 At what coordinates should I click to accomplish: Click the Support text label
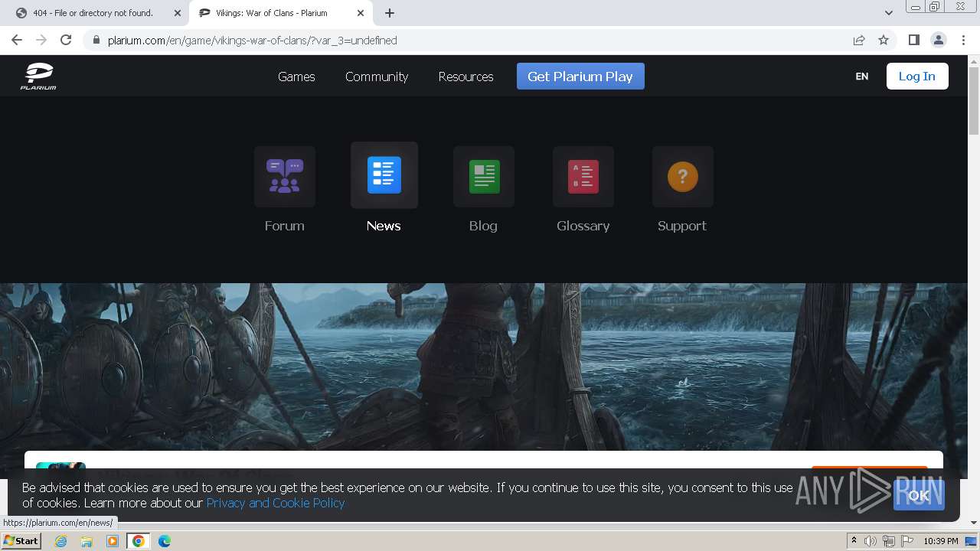tap(682, 226)
